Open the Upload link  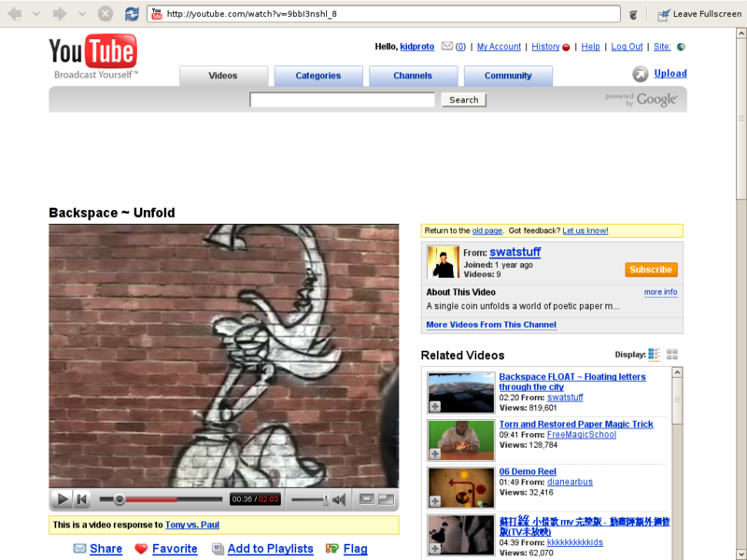670,74
